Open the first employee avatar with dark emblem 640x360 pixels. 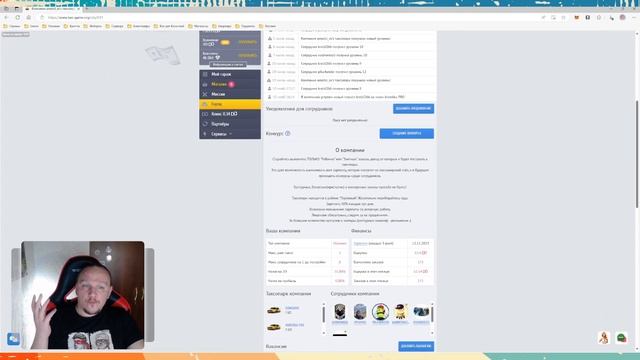340,311
